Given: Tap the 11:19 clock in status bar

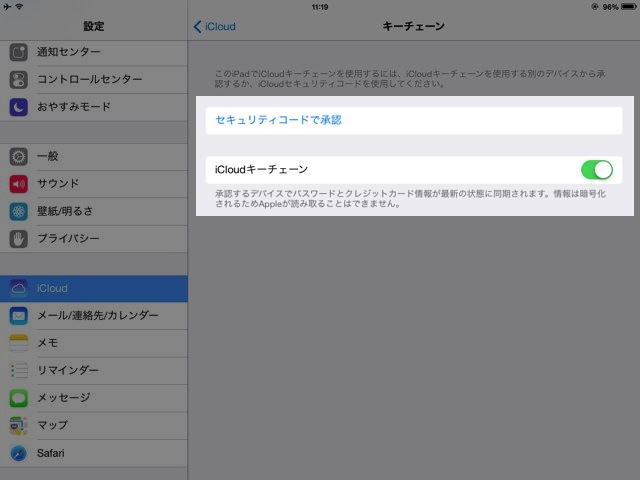Looking at the screenshot, I should click(320, 7).
